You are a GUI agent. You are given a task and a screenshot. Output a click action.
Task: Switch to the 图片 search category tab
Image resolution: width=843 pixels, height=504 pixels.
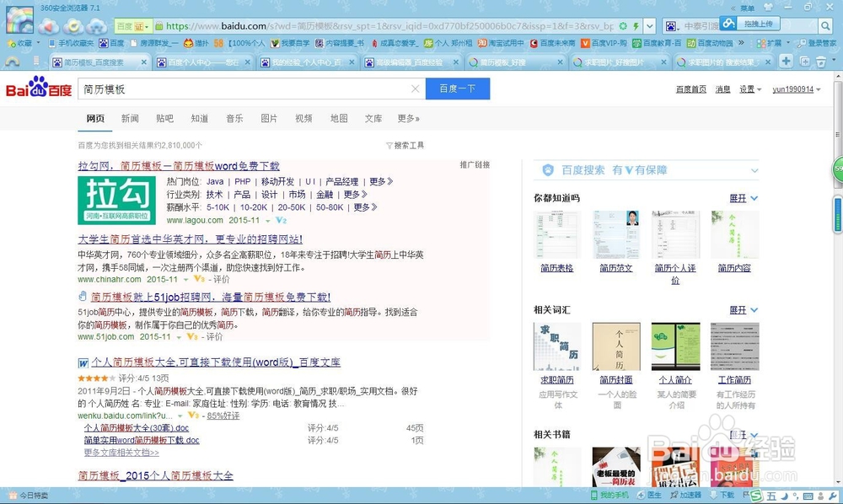pyautogui.click(x=269, y=118)
